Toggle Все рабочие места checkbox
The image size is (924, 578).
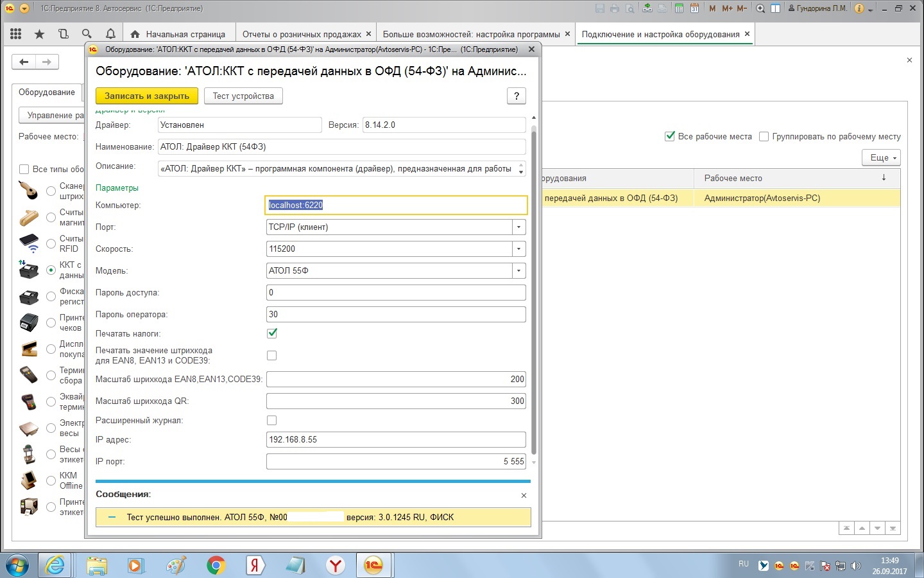670,136
